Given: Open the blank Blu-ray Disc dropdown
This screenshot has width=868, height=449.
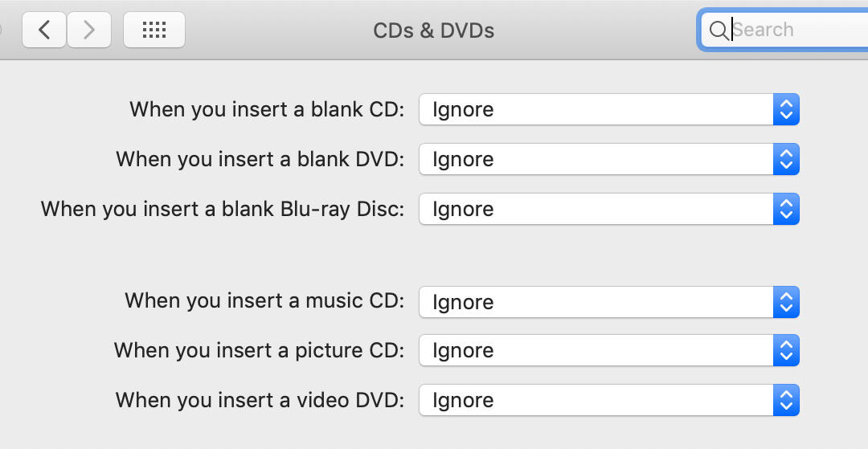Looking at the screenshot, I should click(596, 209).
